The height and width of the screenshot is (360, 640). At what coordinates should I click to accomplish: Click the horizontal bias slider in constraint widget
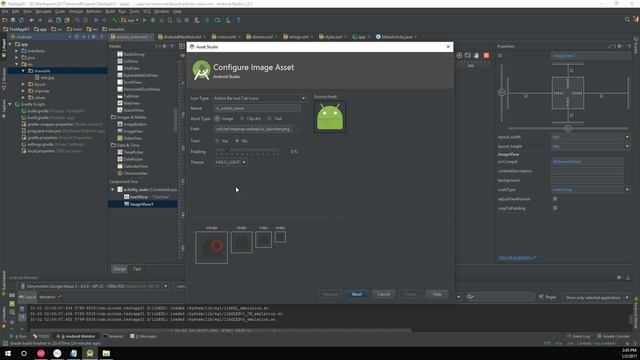[x=568, y=129]
